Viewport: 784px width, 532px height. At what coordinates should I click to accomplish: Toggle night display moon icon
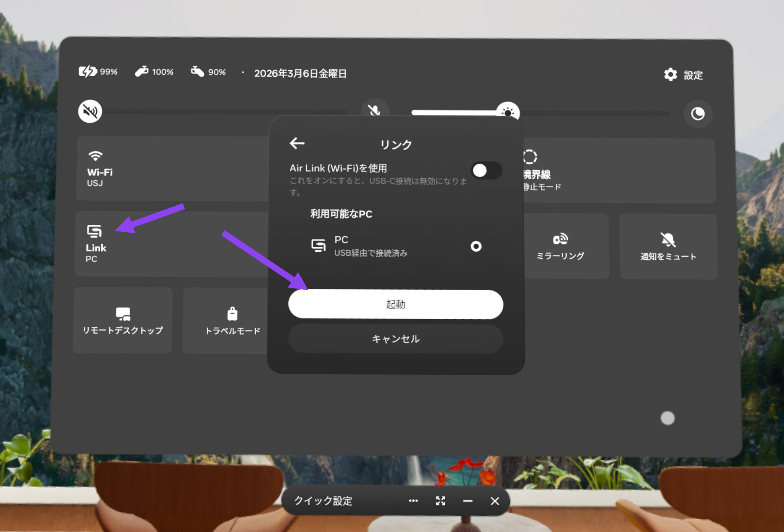coord(697,113)
